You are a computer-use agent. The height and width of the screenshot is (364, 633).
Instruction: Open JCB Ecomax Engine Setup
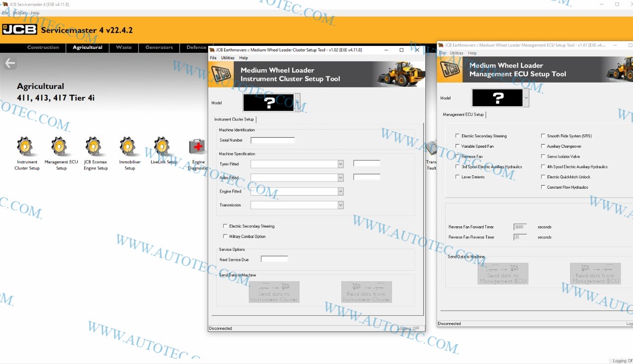(94, 147)
